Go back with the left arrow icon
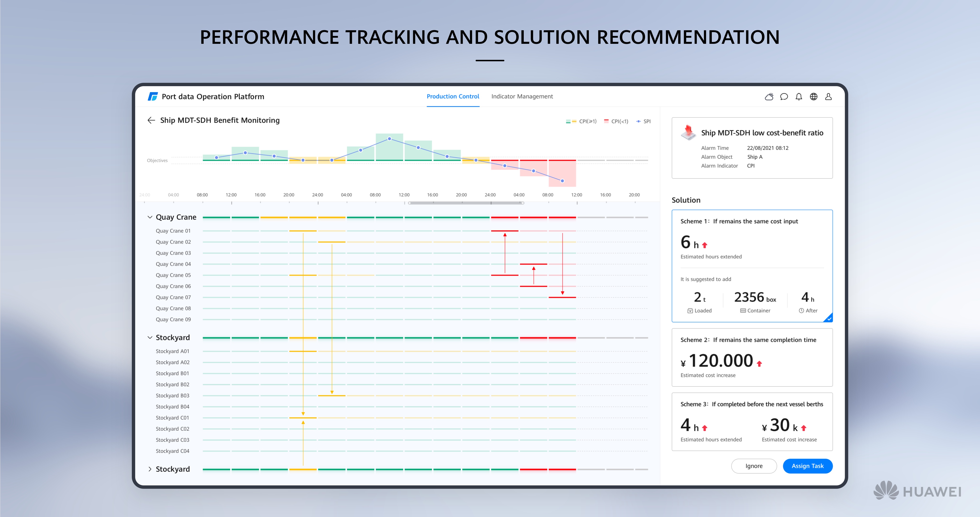The height and width of the screenshot is (517, 980). coord(151,120)
